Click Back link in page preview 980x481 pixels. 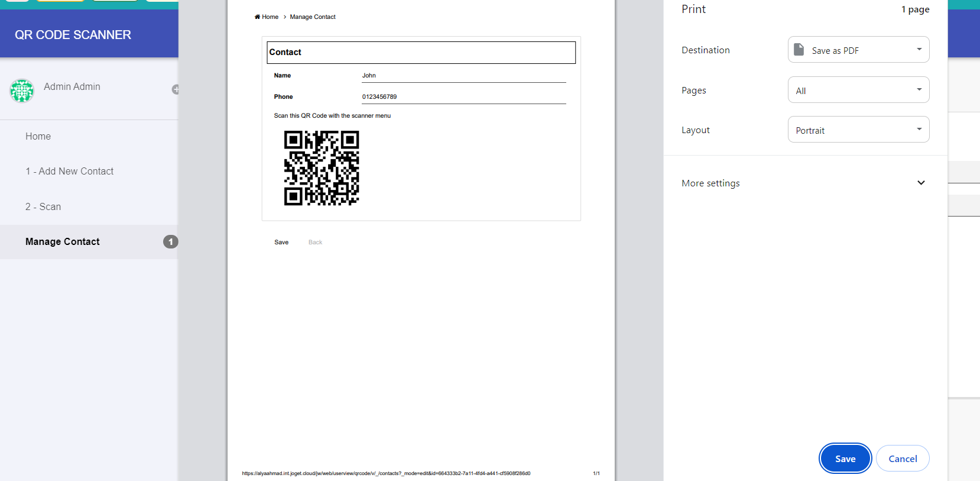pos(315,242)
